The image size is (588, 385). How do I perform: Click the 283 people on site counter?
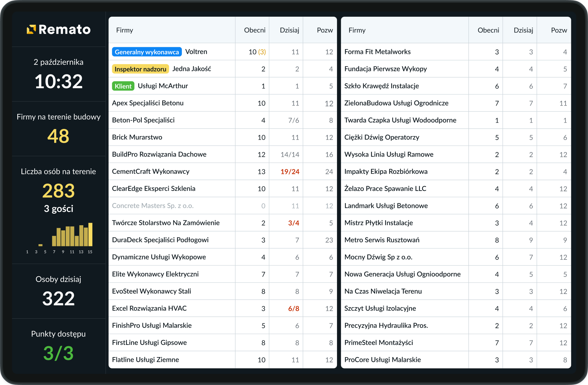(58, 191)
